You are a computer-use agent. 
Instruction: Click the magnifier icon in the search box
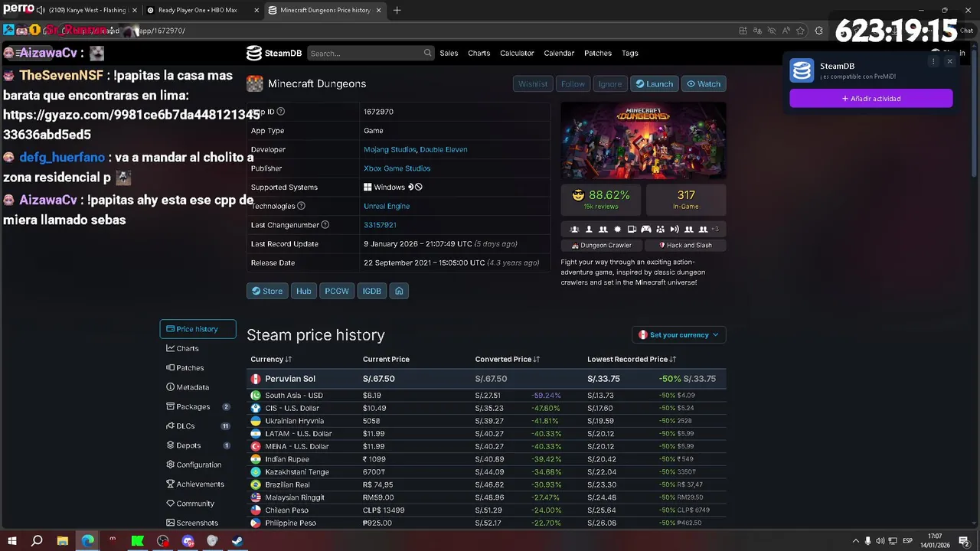pos(427,53)
